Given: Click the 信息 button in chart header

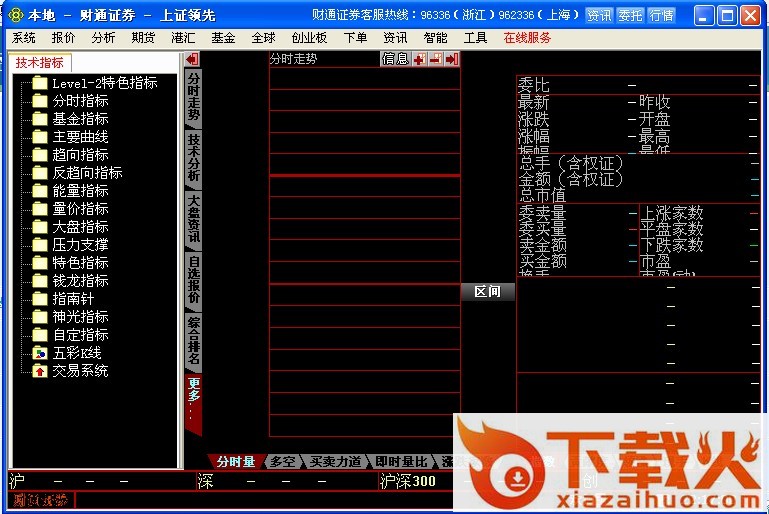Looking at the screenshot, I should pos(395,59).
